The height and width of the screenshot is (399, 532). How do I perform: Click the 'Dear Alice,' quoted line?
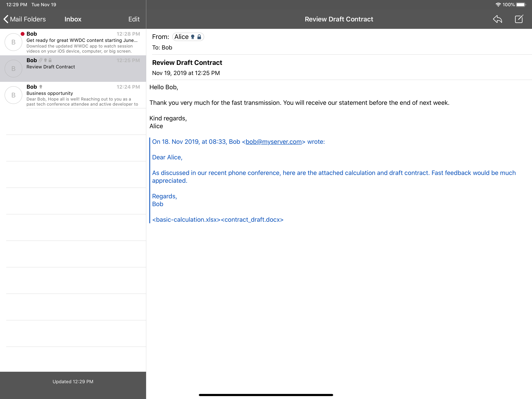tap(167, 157)
